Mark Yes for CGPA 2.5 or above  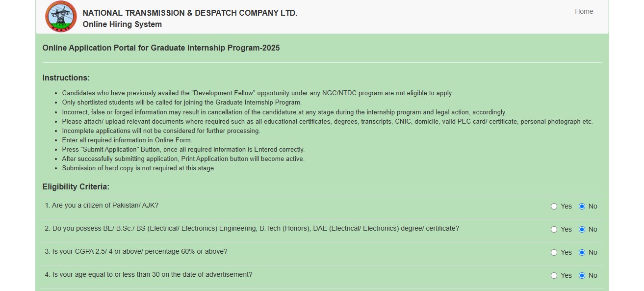click(554, 253)
